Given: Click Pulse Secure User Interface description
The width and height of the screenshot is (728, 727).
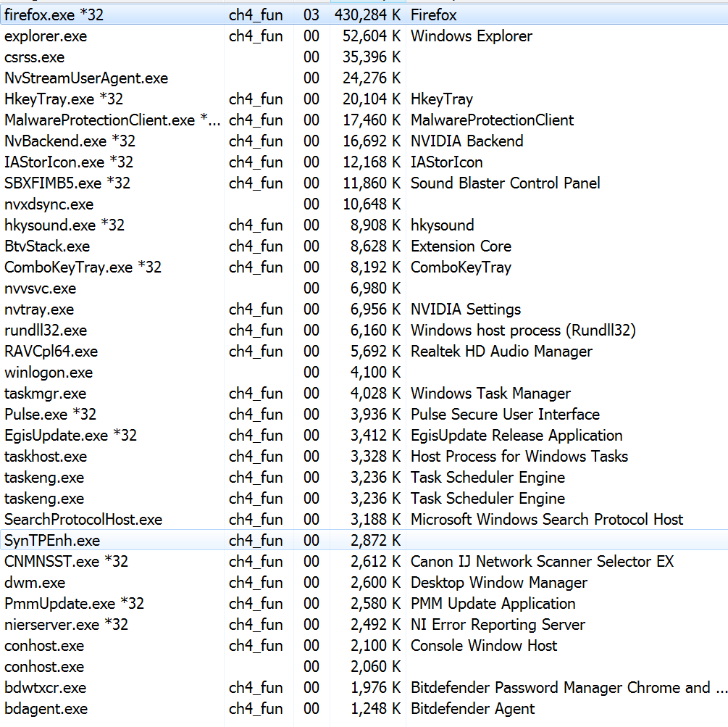Looking at the screenshot, I should [506, 415].
